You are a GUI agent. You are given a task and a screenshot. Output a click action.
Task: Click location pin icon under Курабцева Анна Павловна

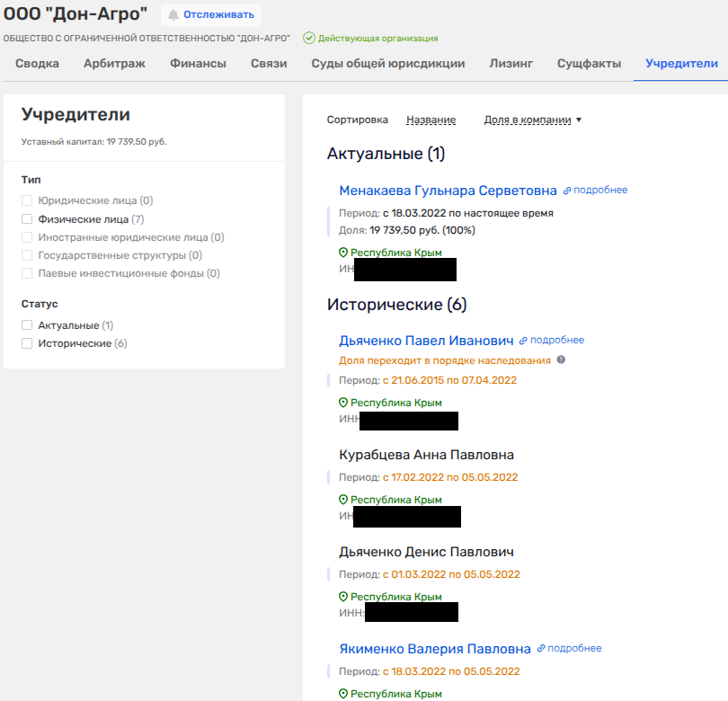(x=343, y=499)
